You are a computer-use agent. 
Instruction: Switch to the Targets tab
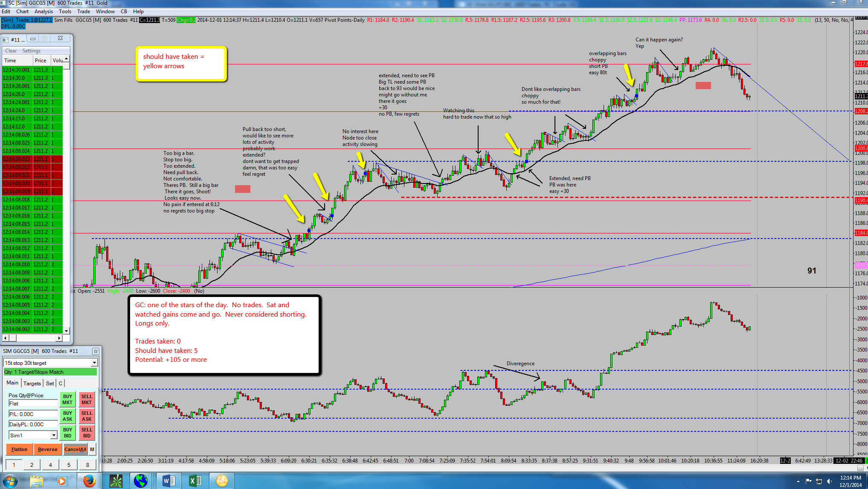[32, 383]
